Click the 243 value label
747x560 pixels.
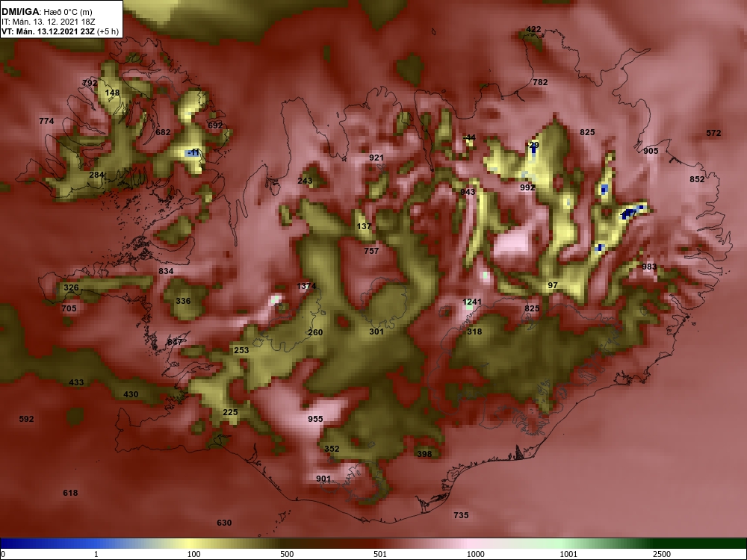point(305,181)
